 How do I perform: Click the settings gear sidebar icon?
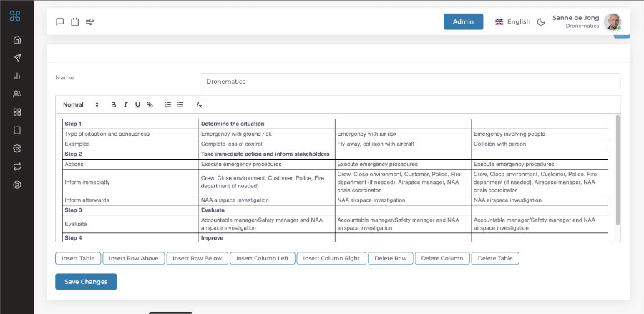(17, 148)
